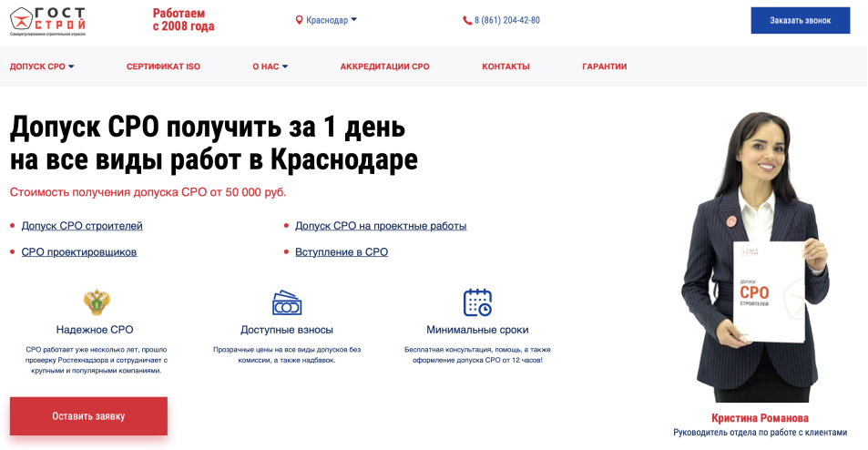Click the red location pin icon
The height and width of the screenshot is (450, 868).
(299, 20)
